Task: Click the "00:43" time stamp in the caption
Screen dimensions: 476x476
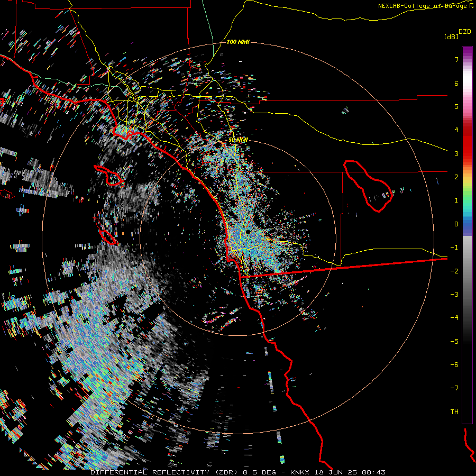Action: pos(373,472)
